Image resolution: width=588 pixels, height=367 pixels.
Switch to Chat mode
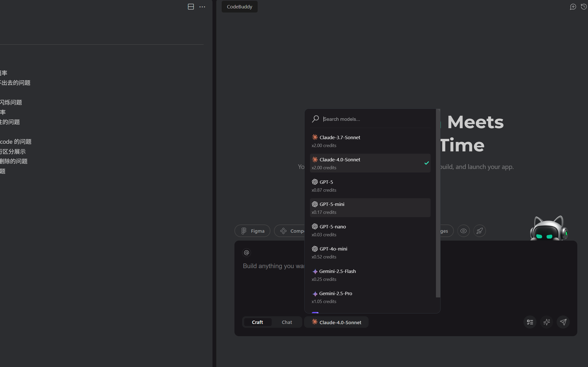coord(287,322)
